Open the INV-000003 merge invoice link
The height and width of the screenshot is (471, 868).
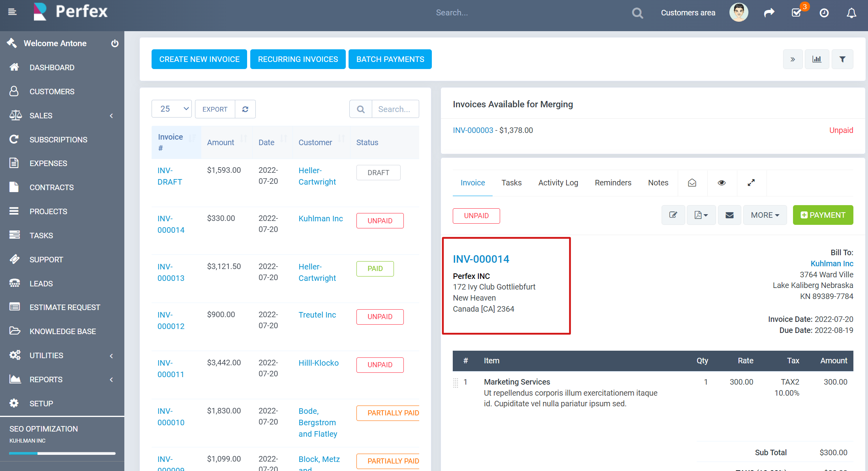(473, 130)
